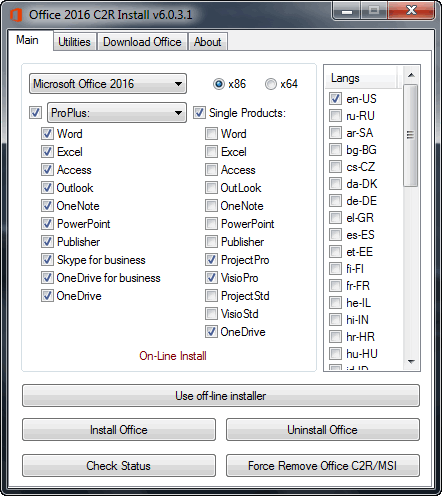Viewport: 442px width, 496px height.
Task: Check the he-IL language
Action: pyautogui.click(x=335, y=303)
